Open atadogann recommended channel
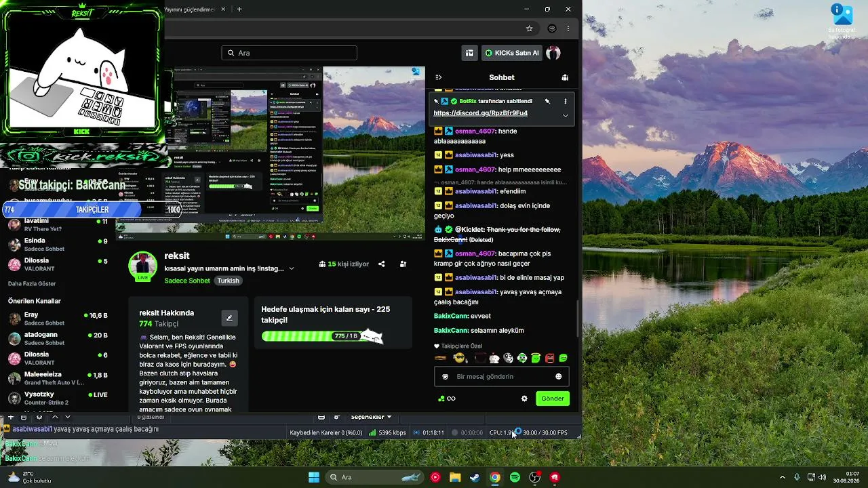 pyautogui.click(x=58, y=338)
